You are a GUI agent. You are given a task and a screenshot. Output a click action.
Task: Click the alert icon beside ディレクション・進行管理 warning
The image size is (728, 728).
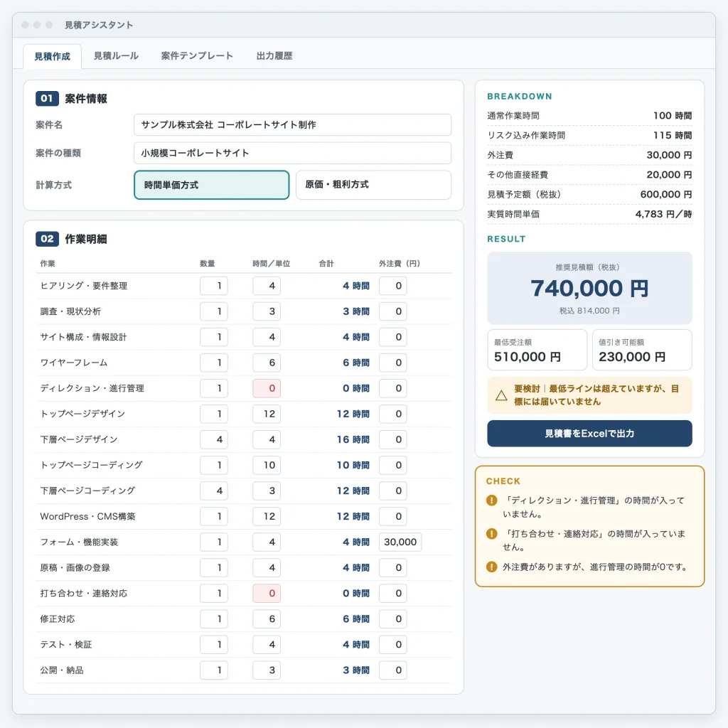click(x=492, y=500)
